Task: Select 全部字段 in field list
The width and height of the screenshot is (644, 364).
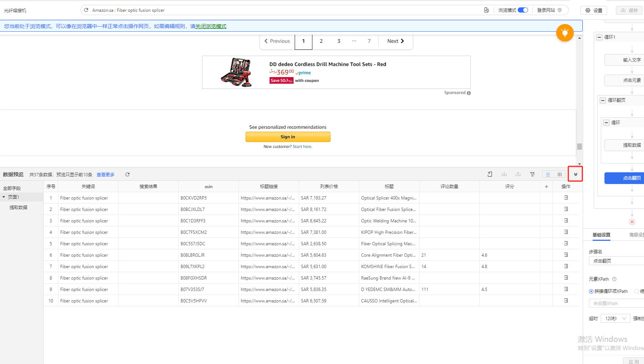Action: 12,188
